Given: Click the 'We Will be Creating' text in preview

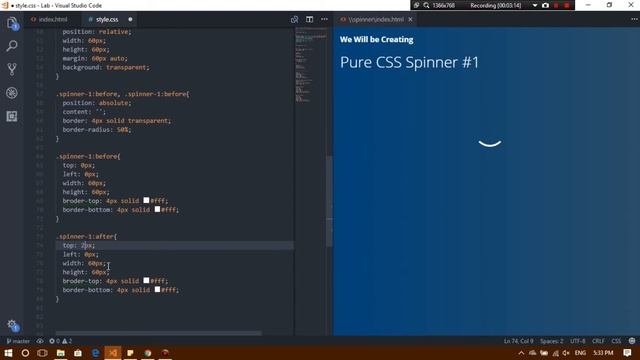Looking at the screenshot, I should tap(376, 40).
